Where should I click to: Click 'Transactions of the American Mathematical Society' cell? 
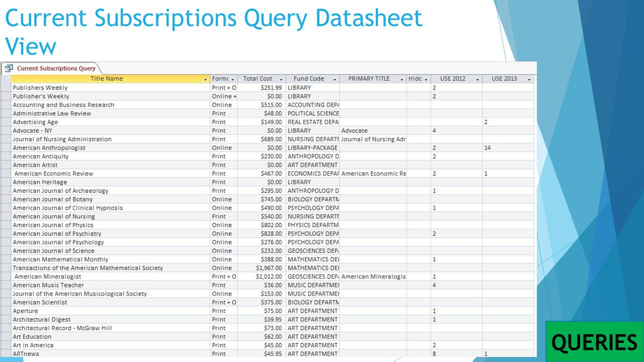(x=110, y=267)
